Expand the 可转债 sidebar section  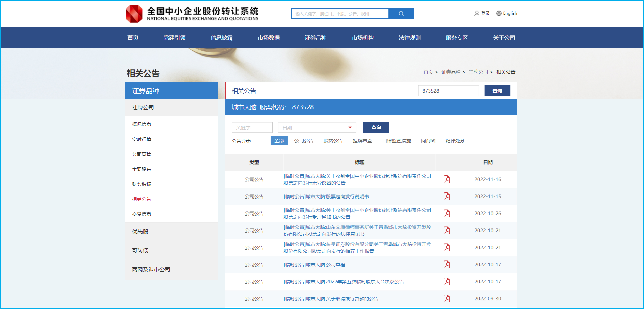tap(140, 250)
